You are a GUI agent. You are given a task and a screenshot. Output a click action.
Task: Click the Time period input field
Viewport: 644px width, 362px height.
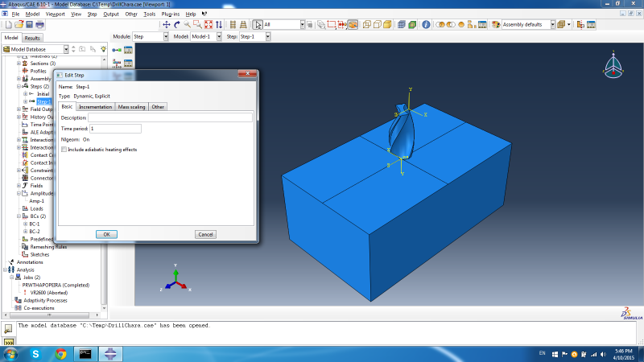pos(115,129)
